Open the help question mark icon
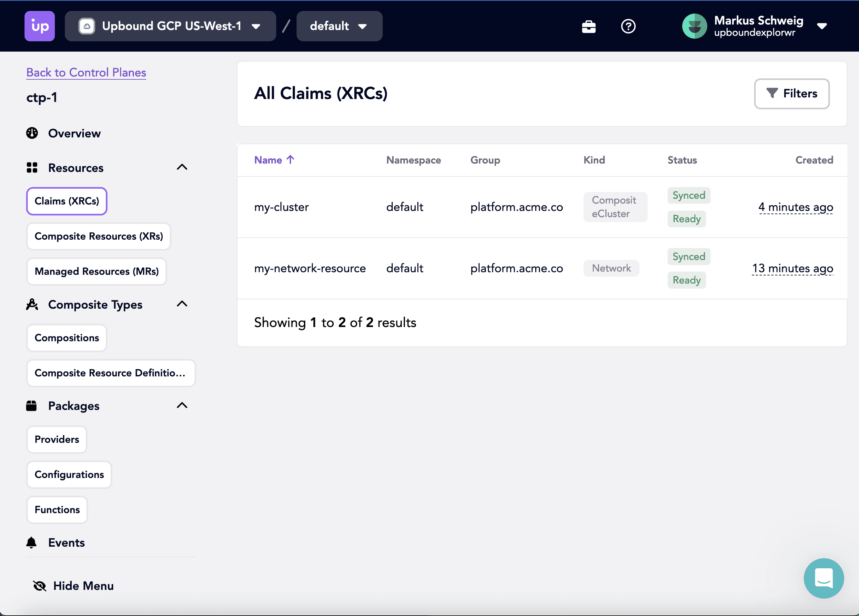The height and width of the screenshot is (616, 859). [628, 26]
